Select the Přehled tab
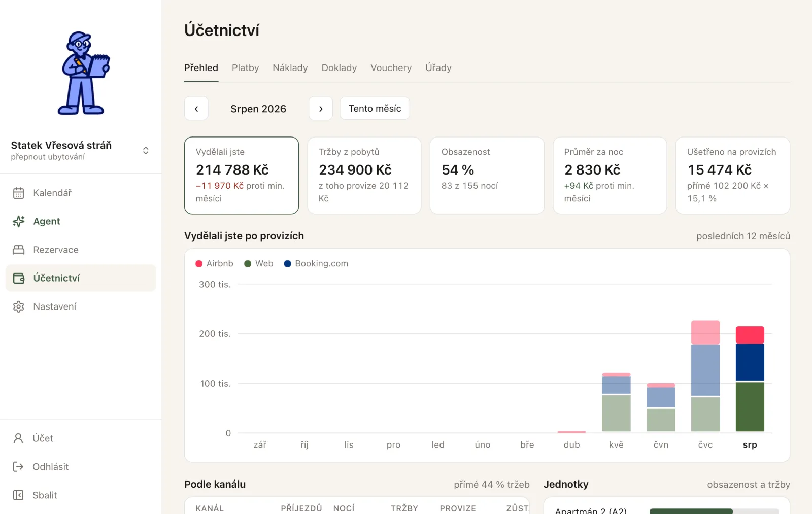812x514 pixels. (x=201, y=68)
